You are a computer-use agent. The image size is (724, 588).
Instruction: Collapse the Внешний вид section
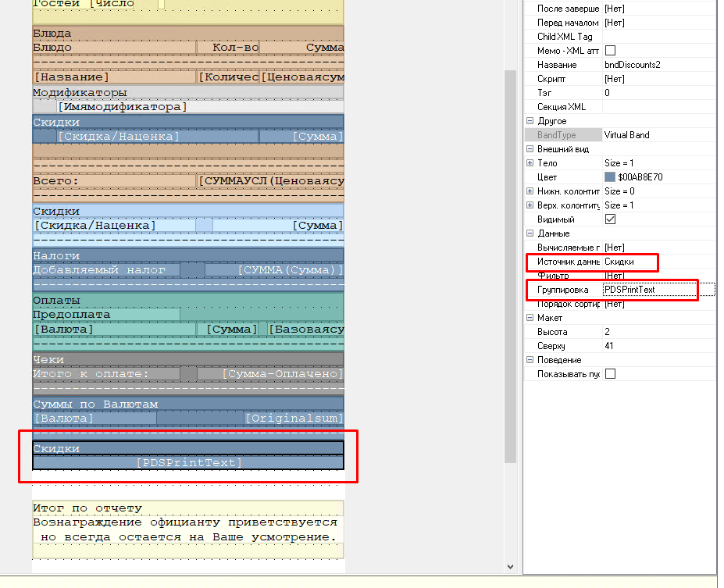pos(530,149)
